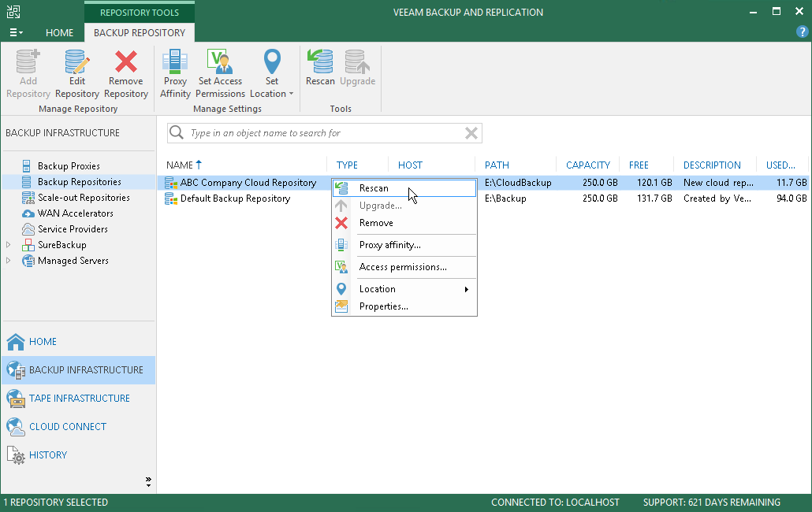The image size is (812, 512).
Task: Focus the object name search field
Action: click(x=326, y=133)
